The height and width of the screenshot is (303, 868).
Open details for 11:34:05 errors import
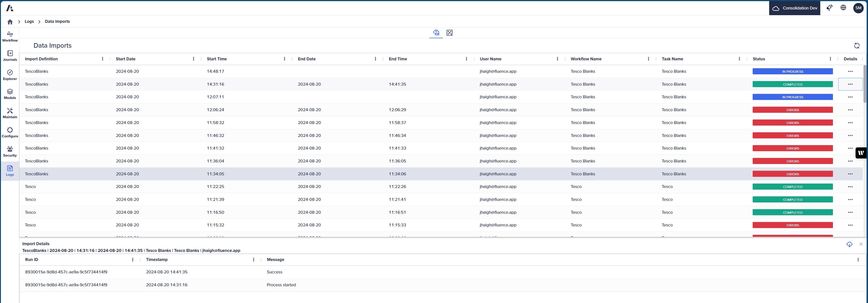click(x=850, y=174)
